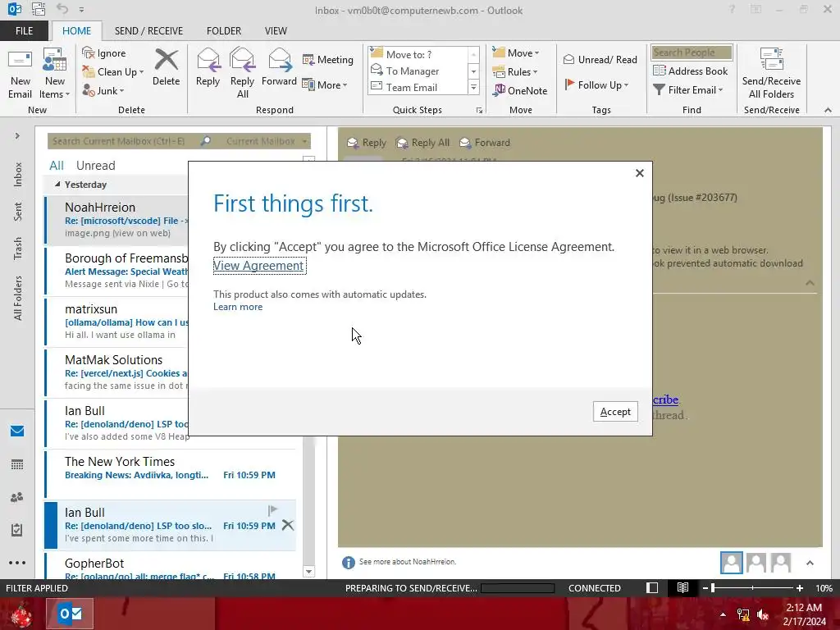Click Reply in the reading pane
Image resolution: width=840 pixels, height=630 pixels.
tap(367, 143)
